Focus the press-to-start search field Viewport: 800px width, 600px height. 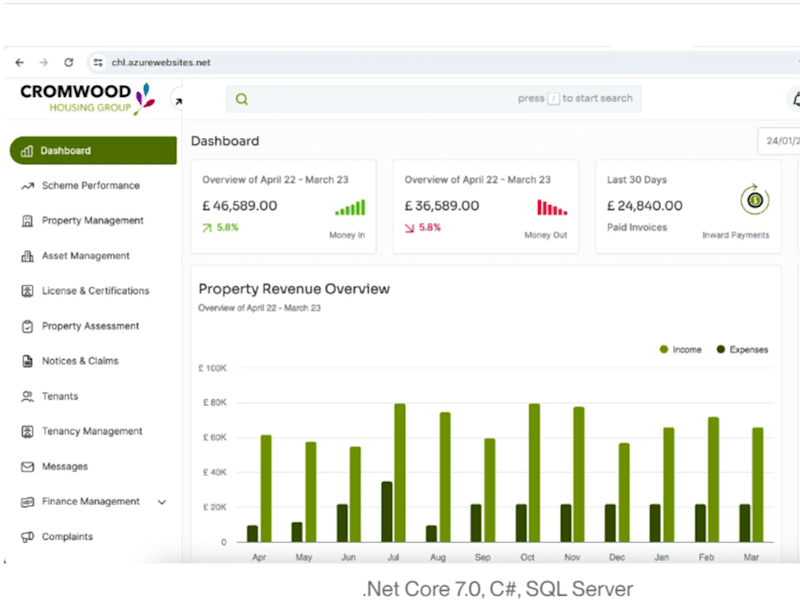(434, 99)
